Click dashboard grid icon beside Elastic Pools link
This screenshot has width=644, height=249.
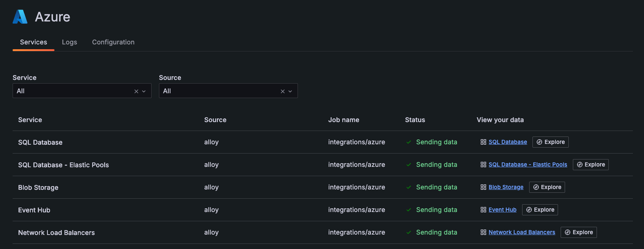[x=483, y=165]
